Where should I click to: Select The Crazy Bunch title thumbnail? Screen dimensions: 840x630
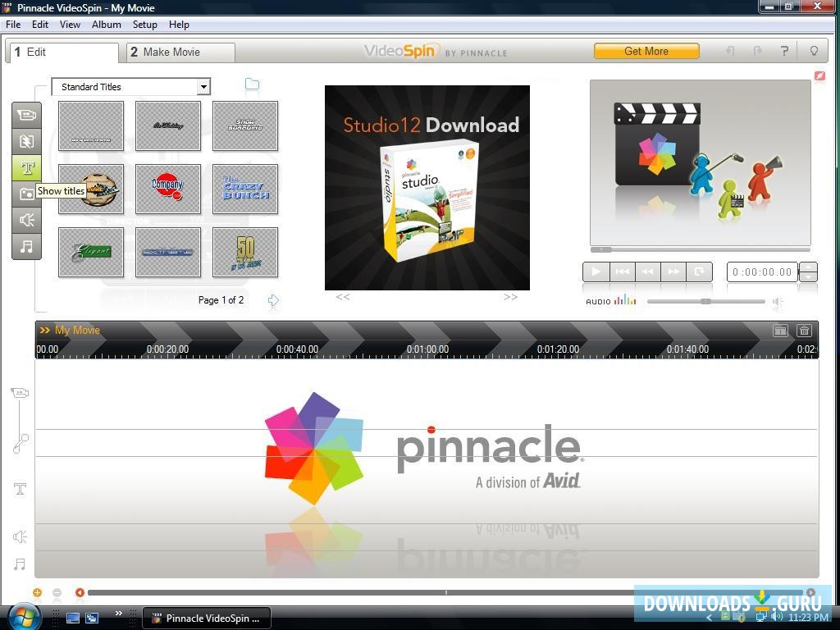245,189
